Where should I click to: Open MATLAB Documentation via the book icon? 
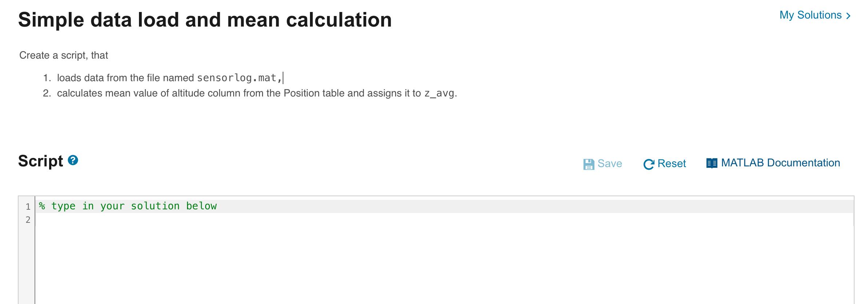tap(712, 163)
